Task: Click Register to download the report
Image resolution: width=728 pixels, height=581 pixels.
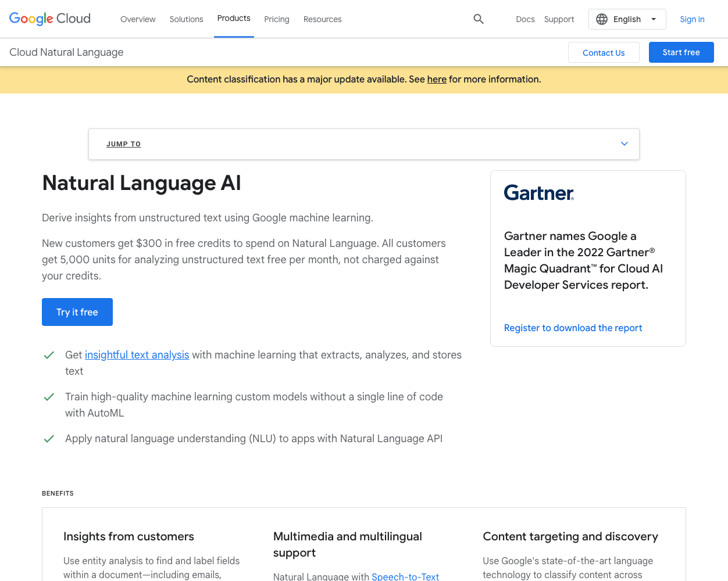Action: 573,328
